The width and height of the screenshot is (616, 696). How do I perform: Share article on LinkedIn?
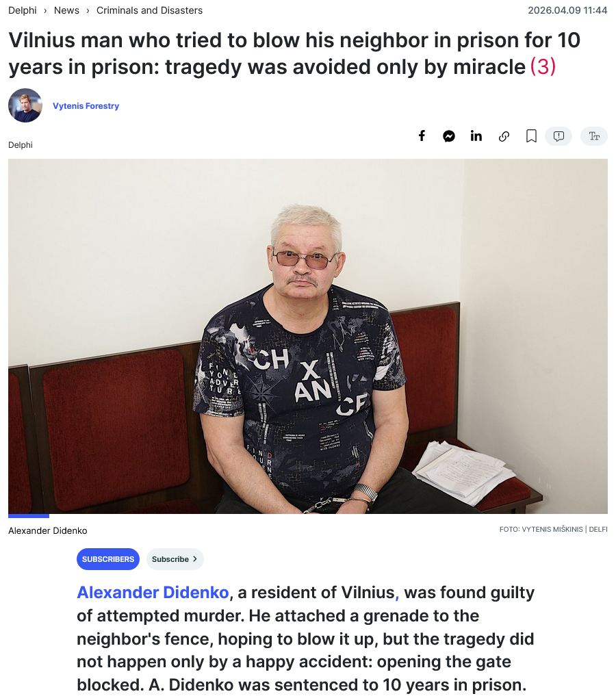(x=476, y=136)
